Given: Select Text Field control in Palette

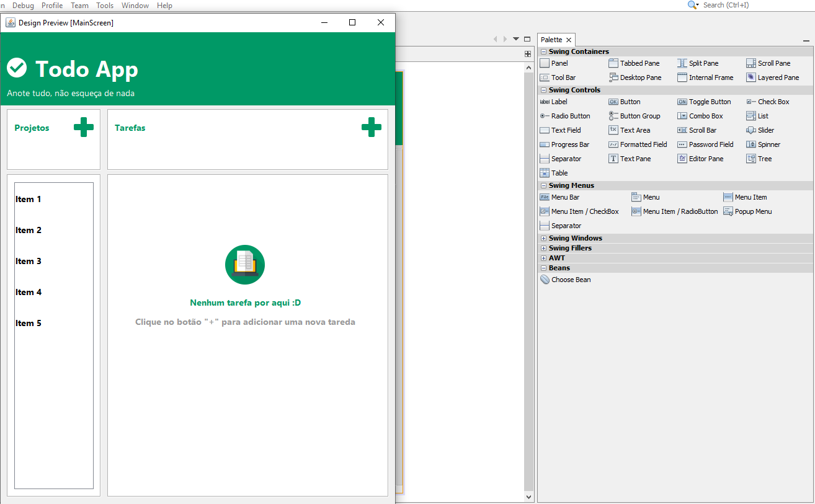Looking at the screenshot, I should click(x=560, y=130).
